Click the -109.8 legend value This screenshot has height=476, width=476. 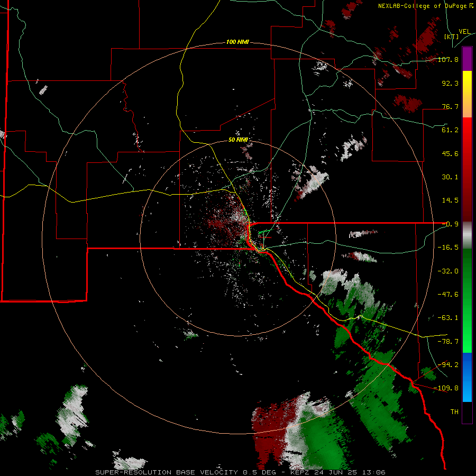(x=446, y=388)
